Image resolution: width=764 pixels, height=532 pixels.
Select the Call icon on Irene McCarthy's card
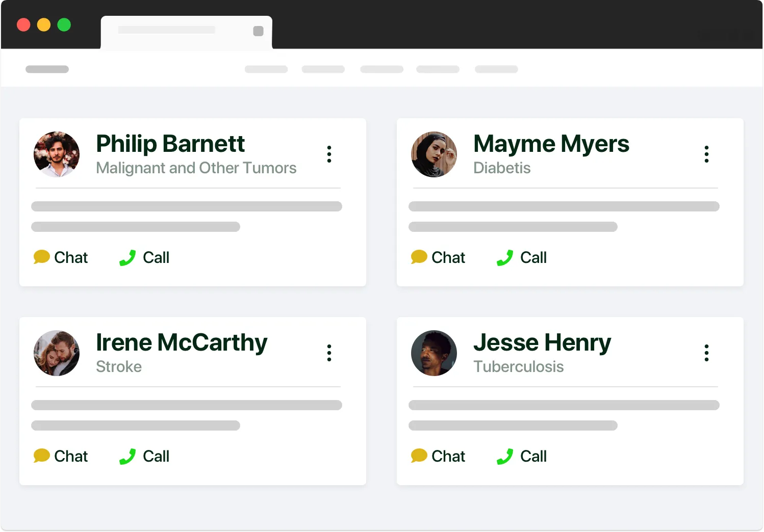pos(127,456)
